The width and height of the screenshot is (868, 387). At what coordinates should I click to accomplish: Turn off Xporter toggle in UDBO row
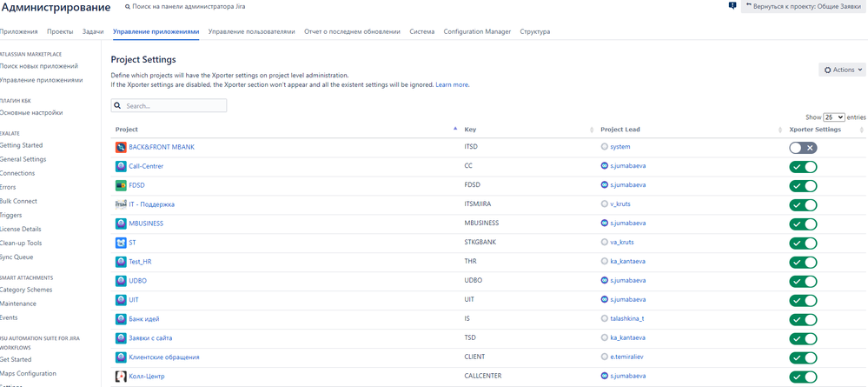click(803, 282)
